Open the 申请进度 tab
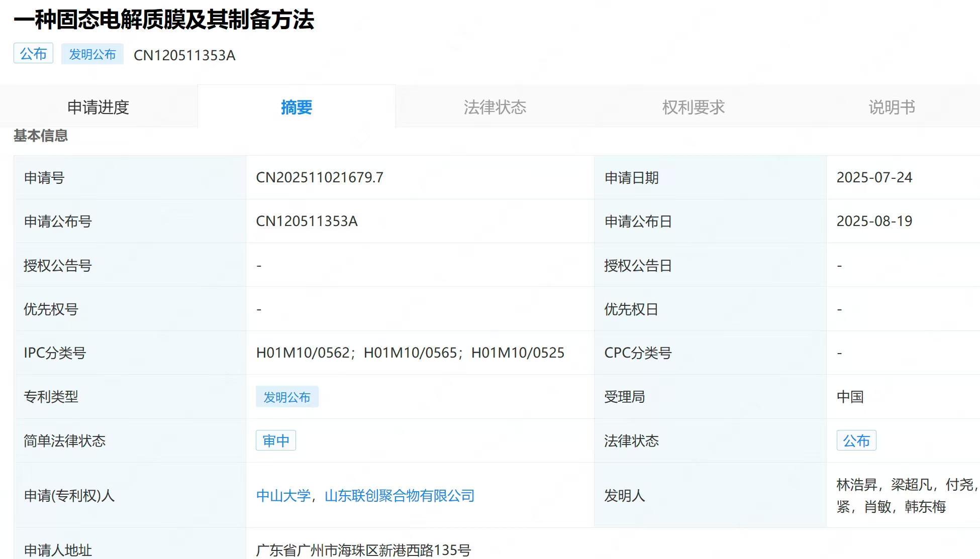The height and width of the screenshot is (559, 980). [99, 107]
